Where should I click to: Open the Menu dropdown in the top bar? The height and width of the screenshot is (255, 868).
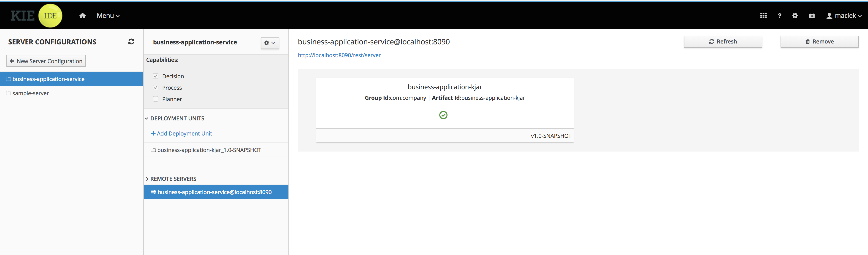(x=108, y=16)
